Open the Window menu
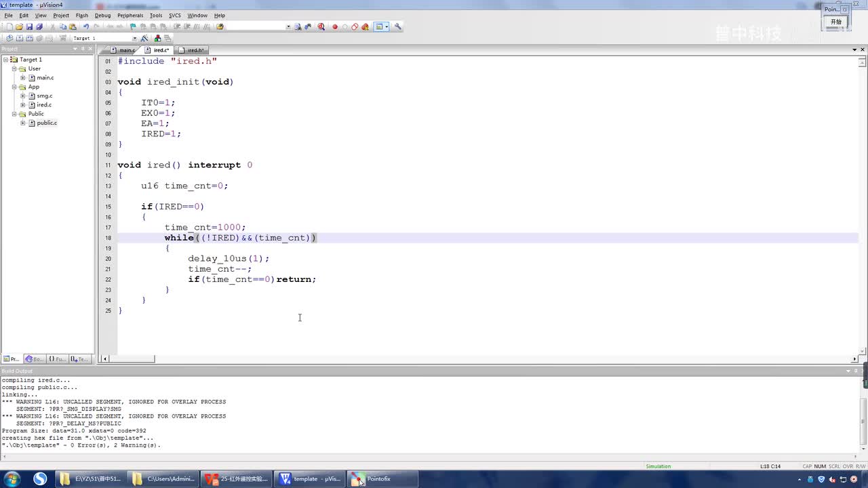Image resolution: width=868 pixels, height=488 pixels. (x=197, y=15)
